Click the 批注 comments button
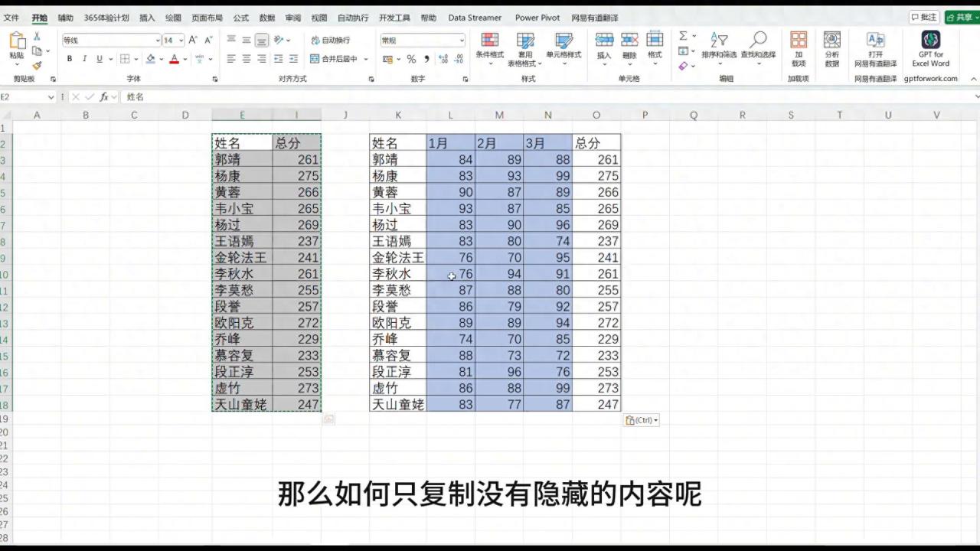980x551 pixels. point(925,17)
